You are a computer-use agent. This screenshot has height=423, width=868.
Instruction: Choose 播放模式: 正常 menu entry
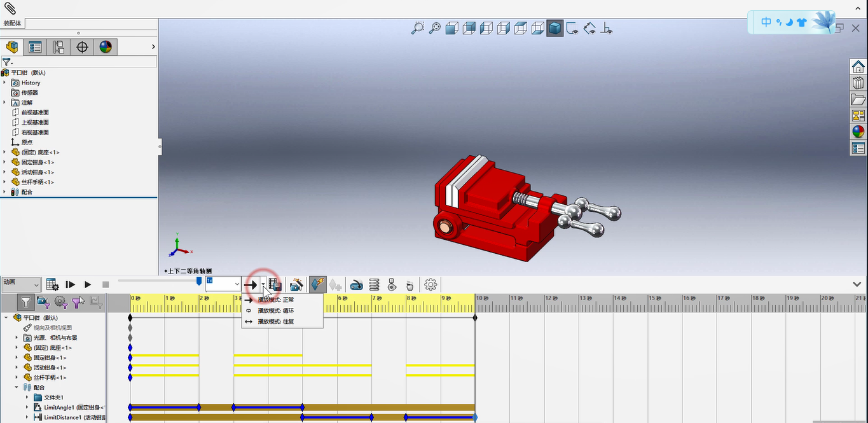tap(282, 300)
